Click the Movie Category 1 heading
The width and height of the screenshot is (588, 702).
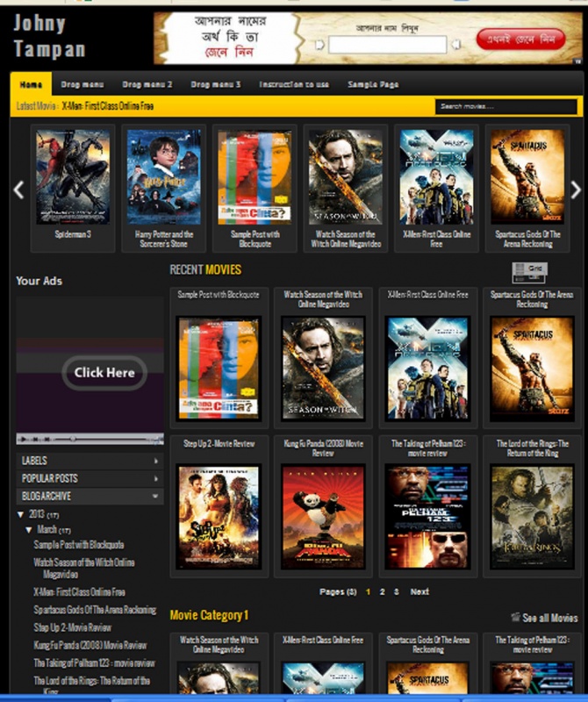click(x=209, y=615)
